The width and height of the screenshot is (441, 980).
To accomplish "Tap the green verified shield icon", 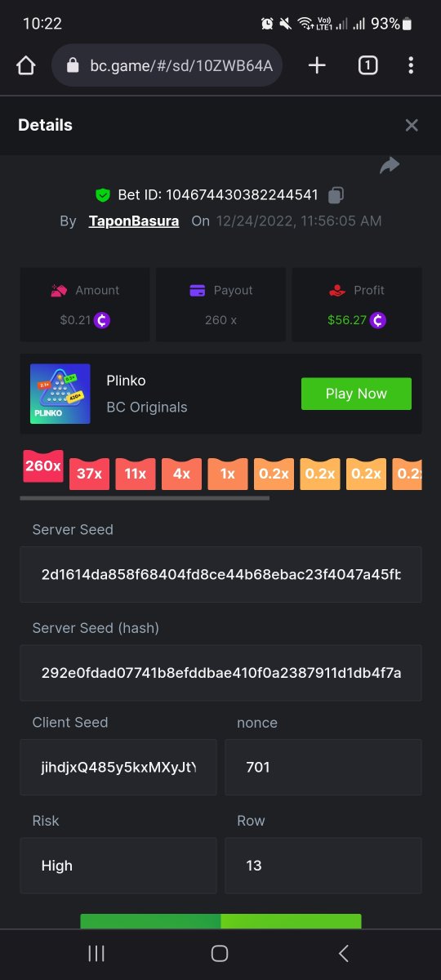I will click(x=103, y=195).
